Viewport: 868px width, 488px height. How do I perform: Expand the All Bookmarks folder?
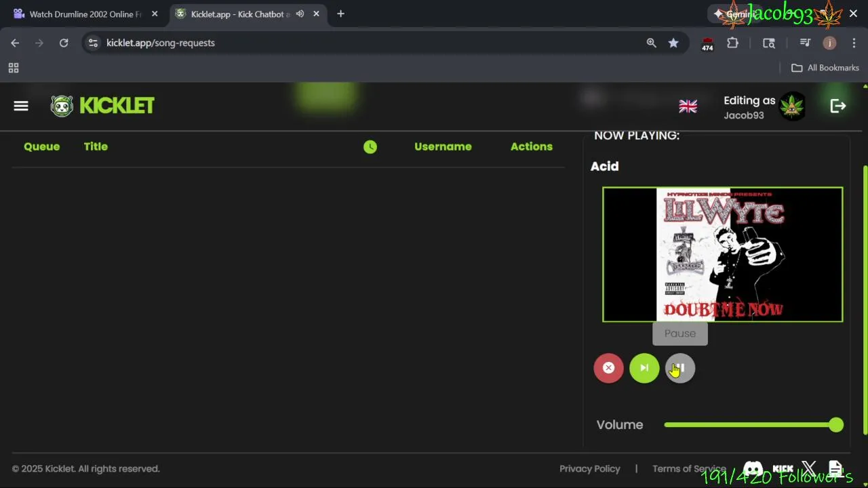point(825,68)
